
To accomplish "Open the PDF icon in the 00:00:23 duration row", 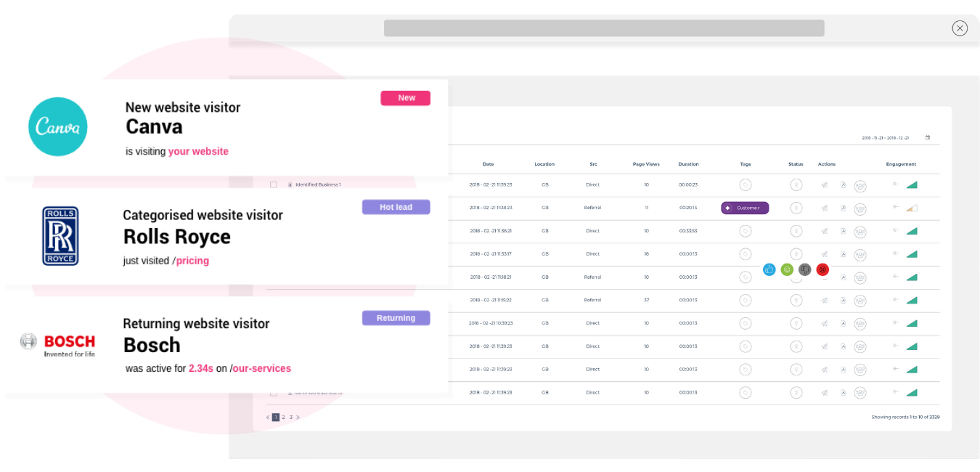I will pyautogui.click(x=843, y=184).
